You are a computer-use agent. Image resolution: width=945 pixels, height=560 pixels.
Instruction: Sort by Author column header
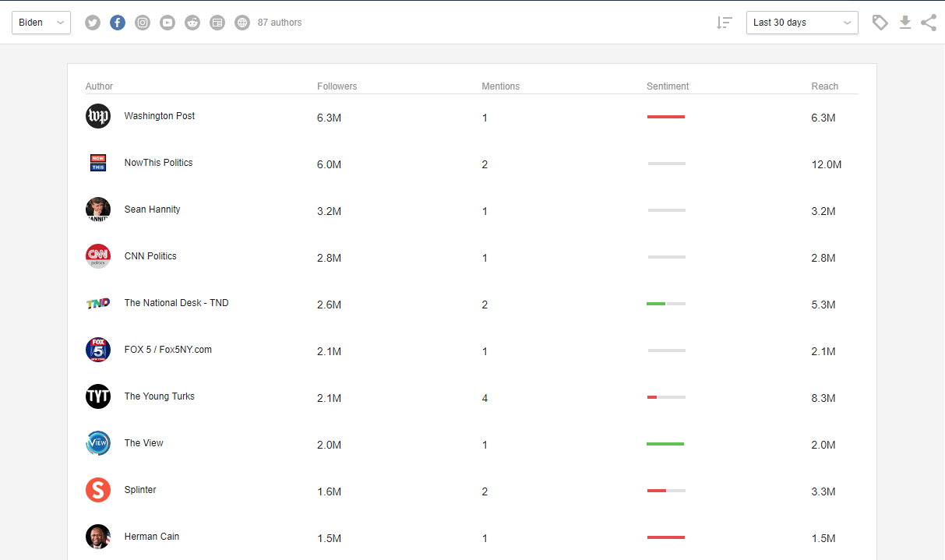(x=99, y=86)
